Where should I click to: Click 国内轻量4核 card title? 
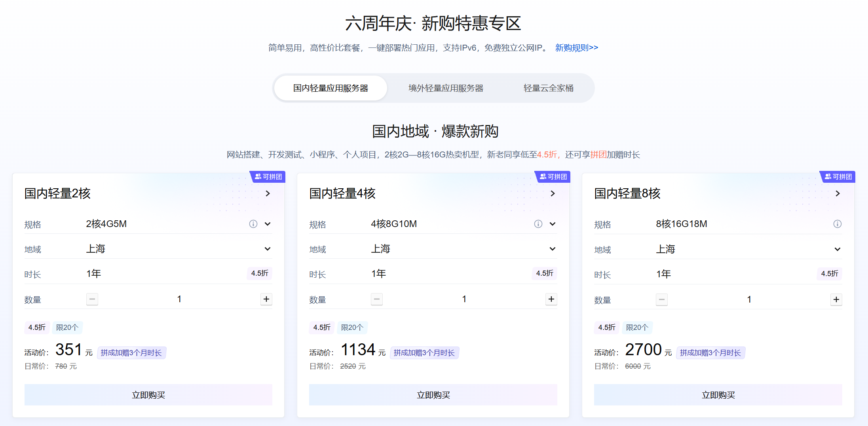pyautogui.click(x=342, y=193)
